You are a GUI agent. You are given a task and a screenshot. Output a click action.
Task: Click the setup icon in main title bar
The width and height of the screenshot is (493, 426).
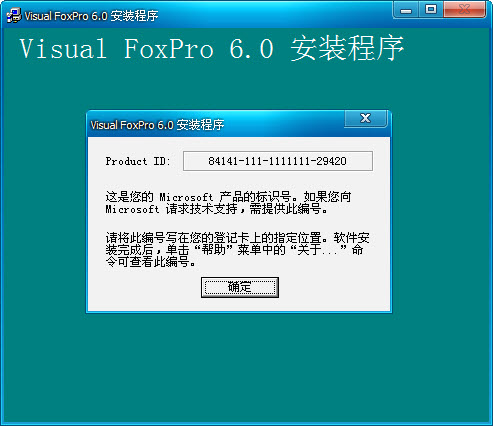14,16
